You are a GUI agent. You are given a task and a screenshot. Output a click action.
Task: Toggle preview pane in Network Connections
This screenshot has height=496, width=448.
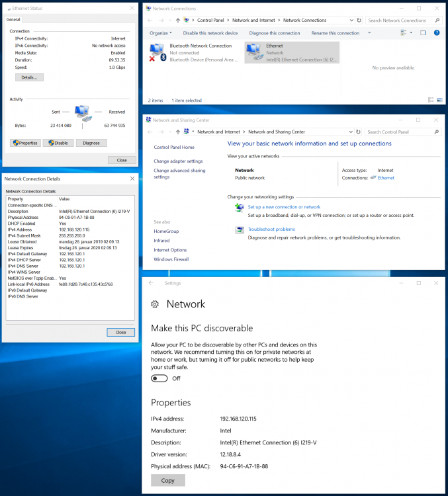[423, 32]
